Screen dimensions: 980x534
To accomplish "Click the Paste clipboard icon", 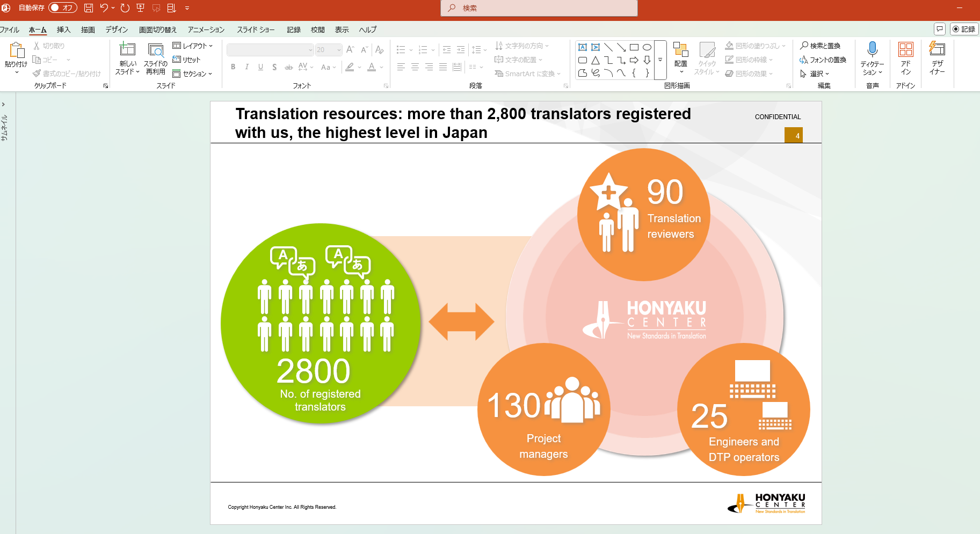I will click(16, 50).
